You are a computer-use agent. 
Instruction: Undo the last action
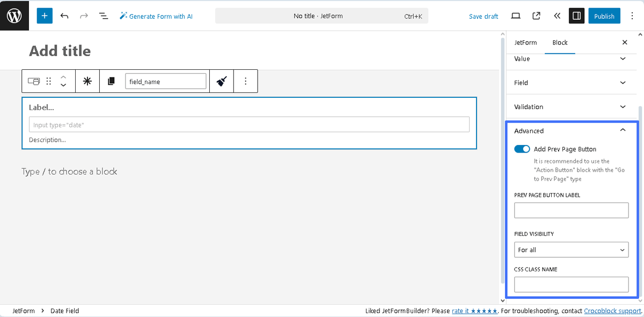(x=64, y=16)
